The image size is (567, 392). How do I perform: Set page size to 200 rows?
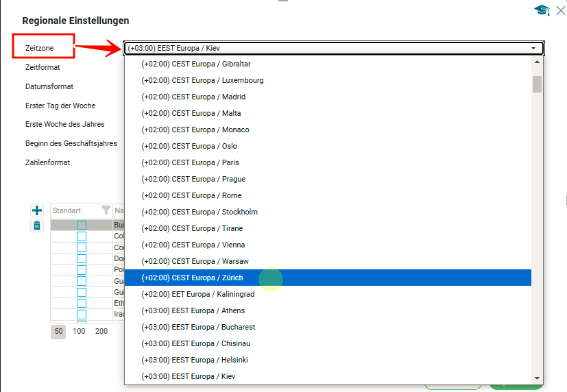tap(101, 331)
